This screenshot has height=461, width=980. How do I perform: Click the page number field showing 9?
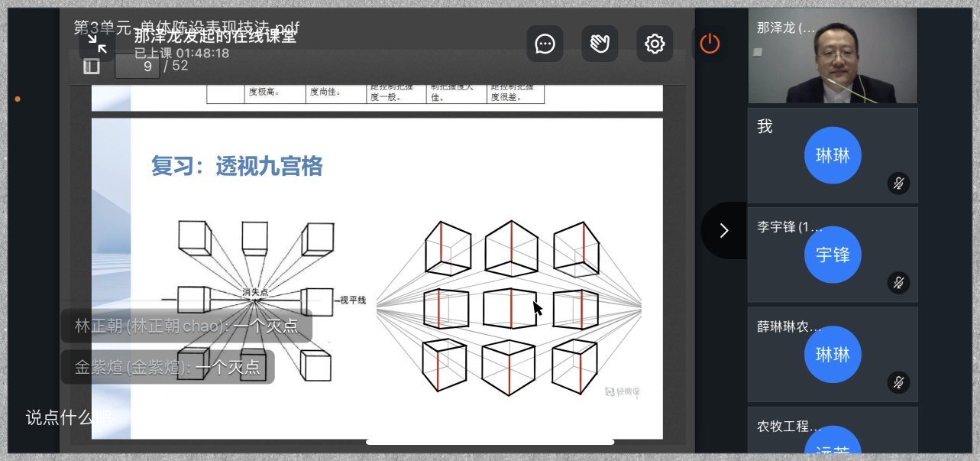(138, 66)
